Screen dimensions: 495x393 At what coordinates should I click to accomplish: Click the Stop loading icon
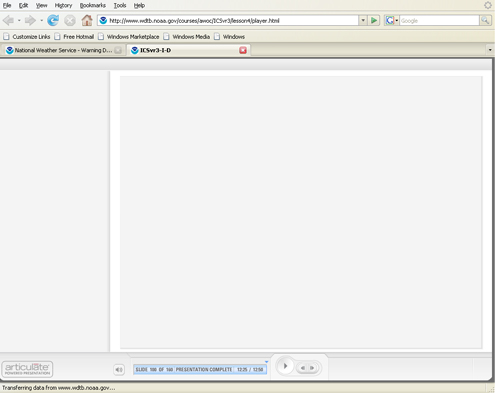pyautogui.click(x=70, y=21)
